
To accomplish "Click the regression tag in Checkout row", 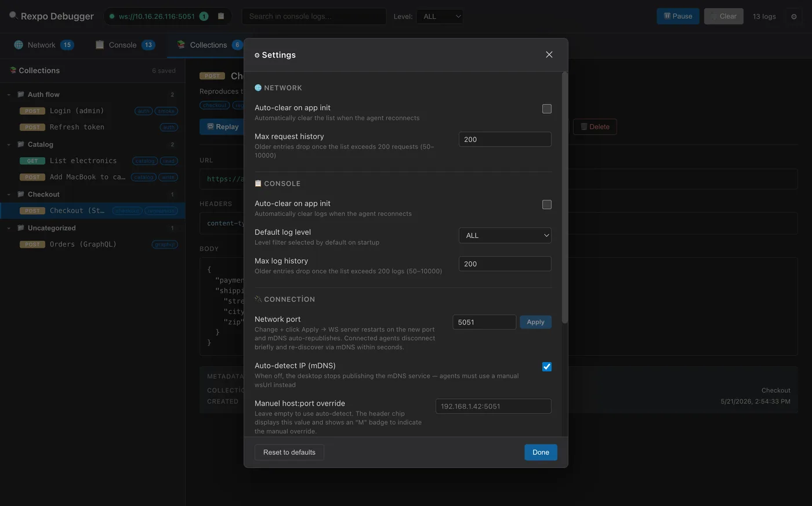I will click(x=161, y=211).
